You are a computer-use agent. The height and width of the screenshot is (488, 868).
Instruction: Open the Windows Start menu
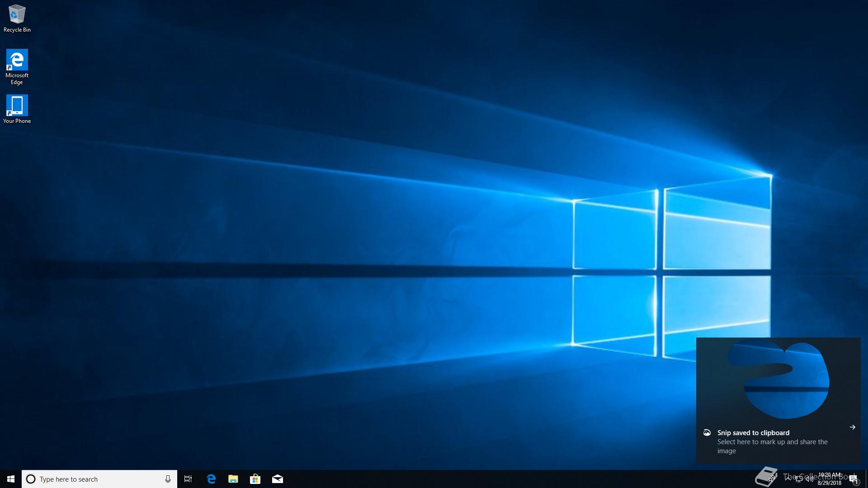(11, 479)
